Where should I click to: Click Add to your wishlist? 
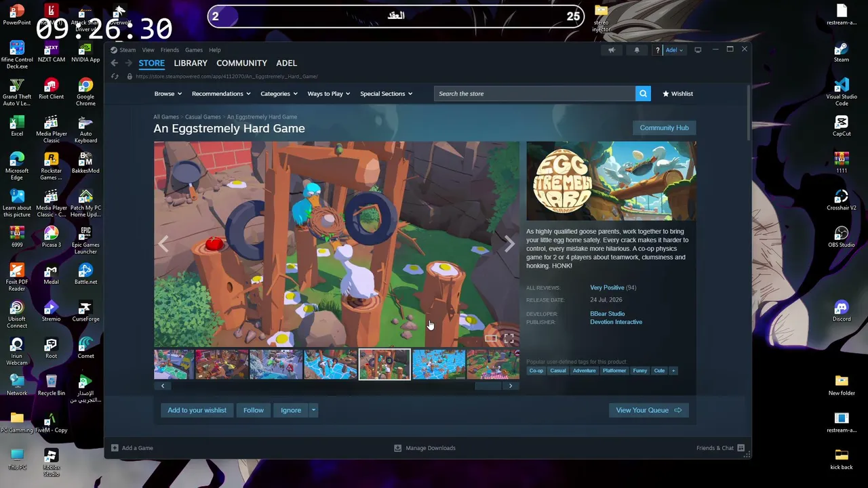tap(197, 410)
